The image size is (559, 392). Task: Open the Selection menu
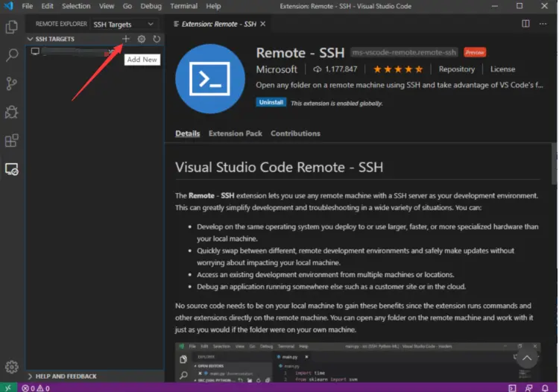pos(76,6)
